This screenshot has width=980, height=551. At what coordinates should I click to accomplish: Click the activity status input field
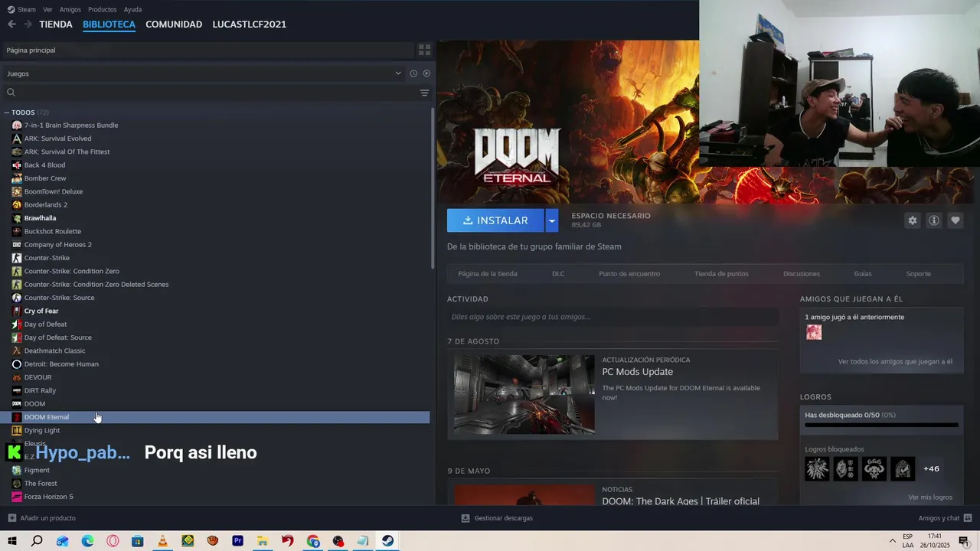[x=612, y=317]
